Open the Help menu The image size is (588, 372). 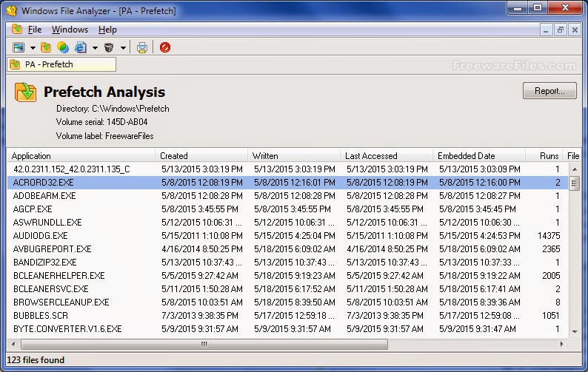coord(107,30)
